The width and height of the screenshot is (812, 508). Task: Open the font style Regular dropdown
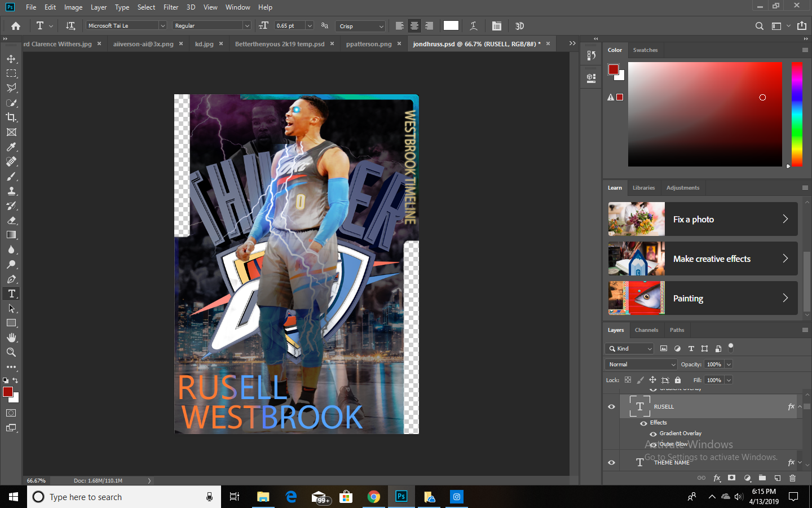click(x=247, y=26)
